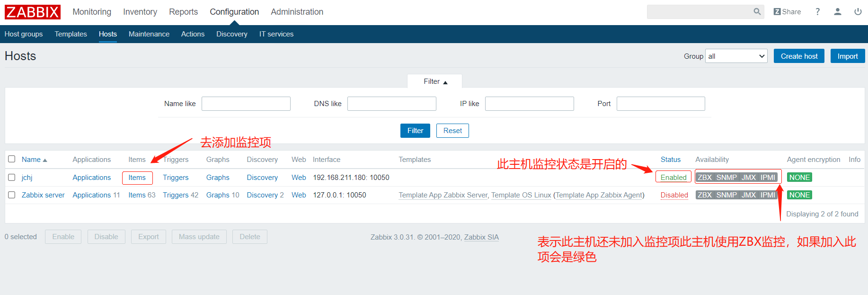Image resolution: width=868 pixels, height=295 pixels.
Task: Open the Configuration menu
Action: coord(234,12)
